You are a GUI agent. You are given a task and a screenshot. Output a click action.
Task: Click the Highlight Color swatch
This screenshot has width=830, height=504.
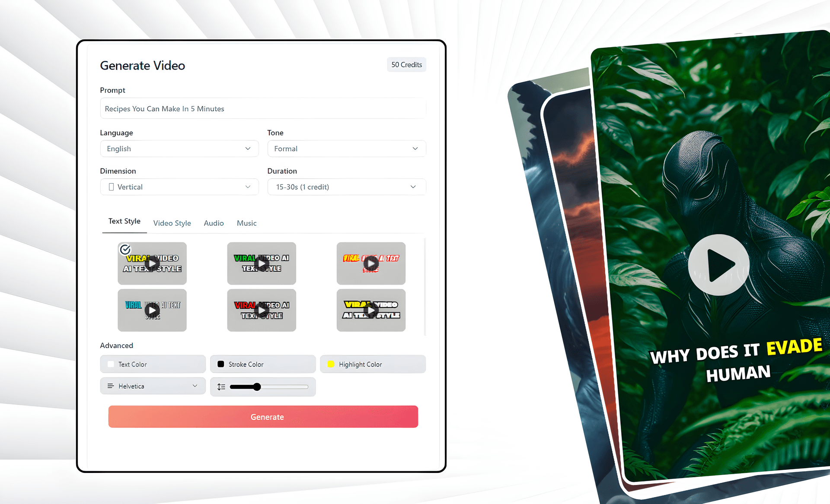(330, 364)
